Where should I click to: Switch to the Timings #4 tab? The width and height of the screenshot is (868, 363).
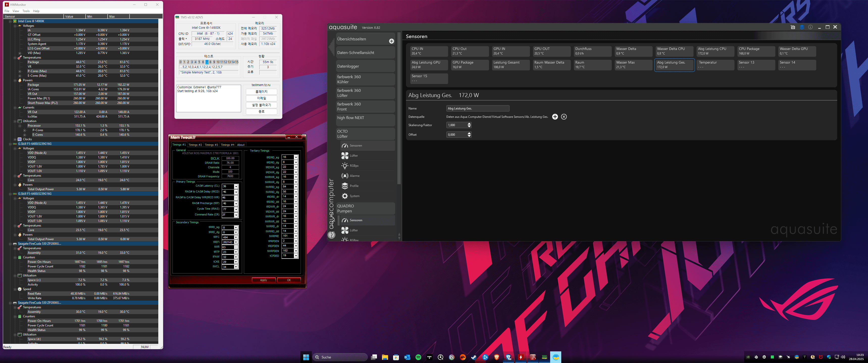(x=227, y=145)
